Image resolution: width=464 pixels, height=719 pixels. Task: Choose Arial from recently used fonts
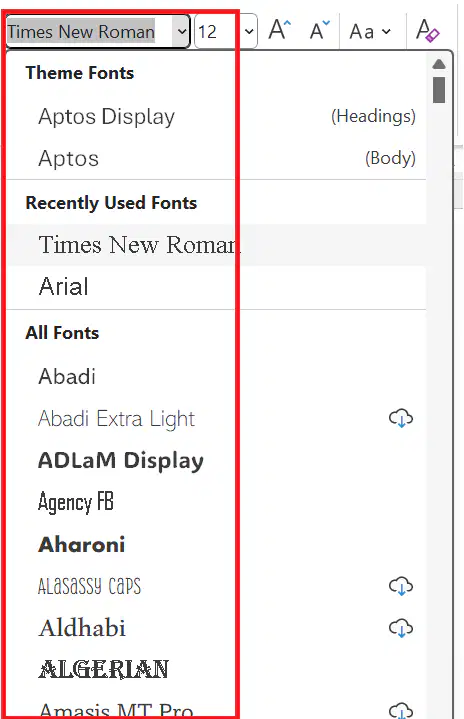click(x=216, y=287)
